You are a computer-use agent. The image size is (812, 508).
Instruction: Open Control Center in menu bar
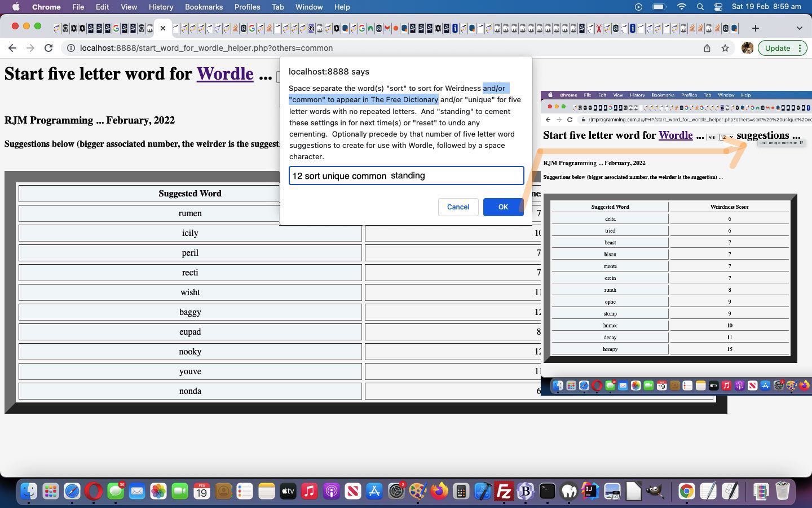(x=718, y=7)
